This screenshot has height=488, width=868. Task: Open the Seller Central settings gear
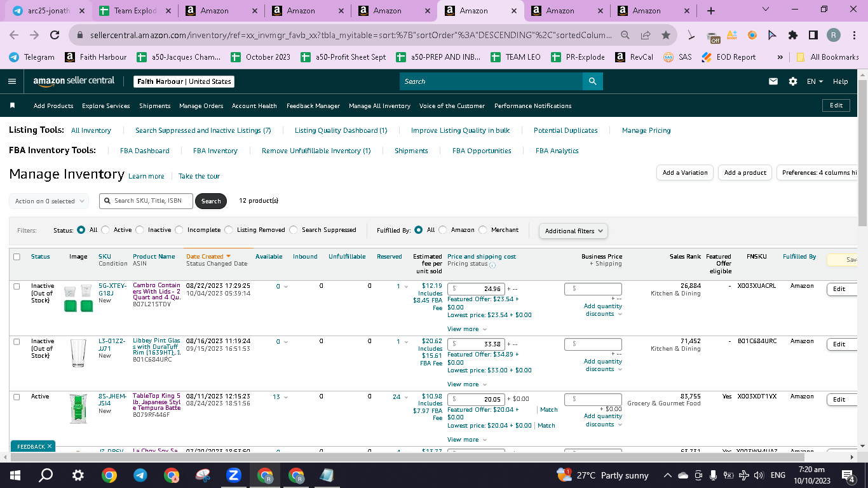[x=792, y=81]
